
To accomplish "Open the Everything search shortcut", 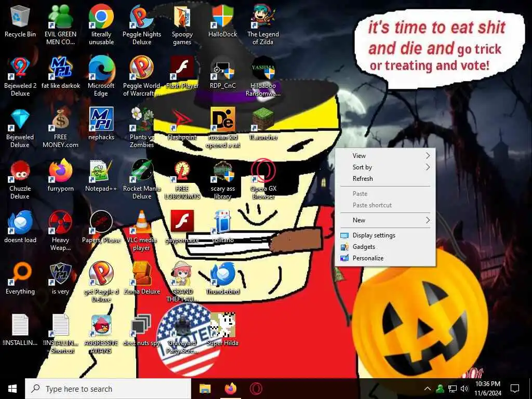I will 20,279.
